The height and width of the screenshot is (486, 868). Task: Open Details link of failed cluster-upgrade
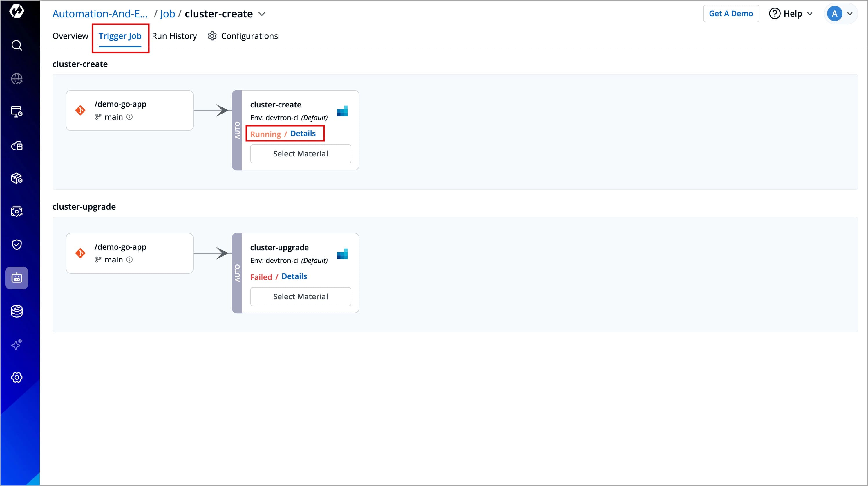click(x=294, y=277)
